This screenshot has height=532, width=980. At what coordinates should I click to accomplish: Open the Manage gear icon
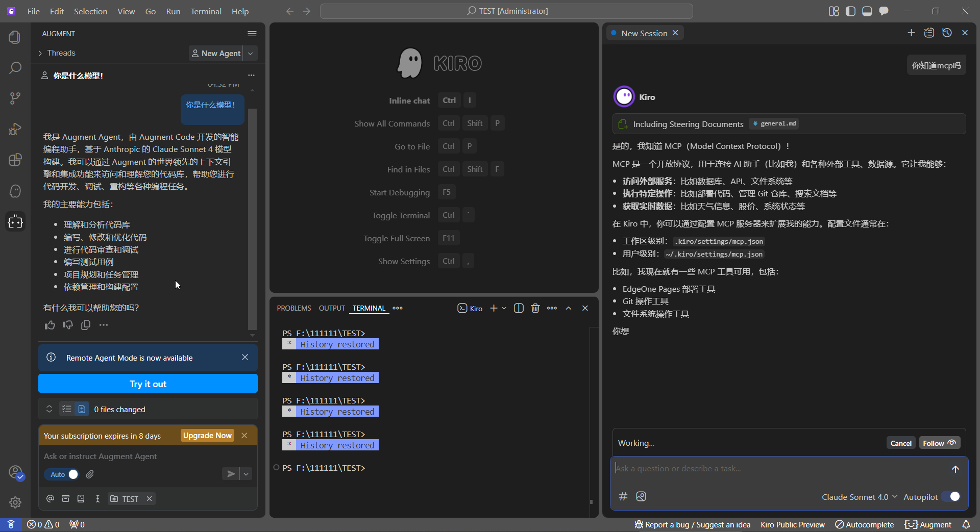pos(15,502)
